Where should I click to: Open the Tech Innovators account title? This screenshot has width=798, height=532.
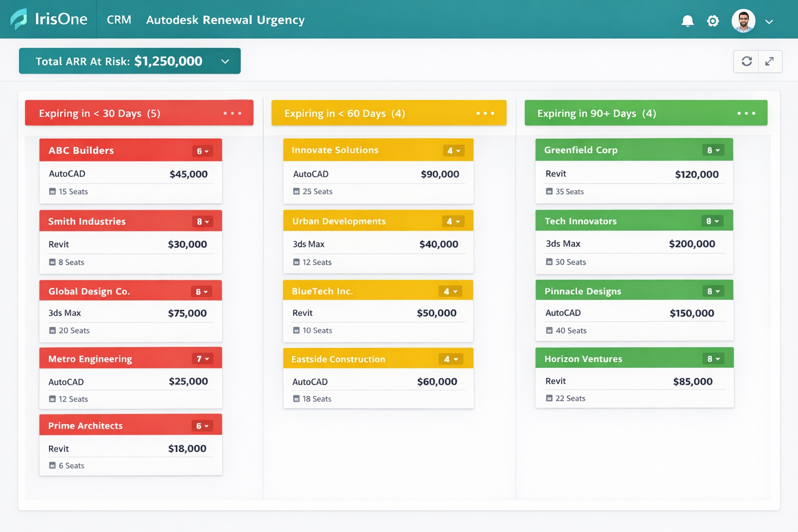tap(581, 221)
